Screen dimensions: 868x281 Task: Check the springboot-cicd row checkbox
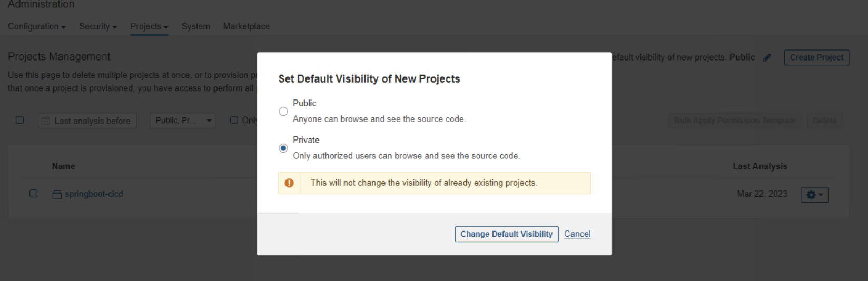coord(33,194)
